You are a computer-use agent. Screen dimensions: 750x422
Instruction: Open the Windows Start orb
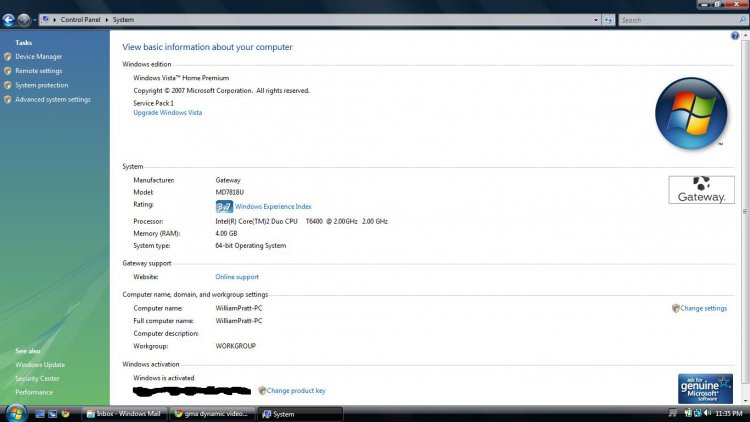click(x=16, y=413)
